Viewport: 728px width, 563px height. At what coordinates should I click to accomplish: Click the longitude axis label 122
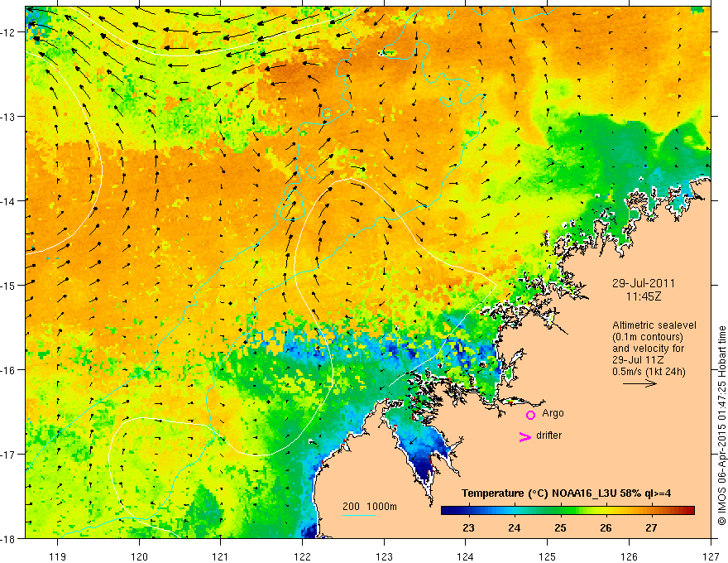pos(302,556)
